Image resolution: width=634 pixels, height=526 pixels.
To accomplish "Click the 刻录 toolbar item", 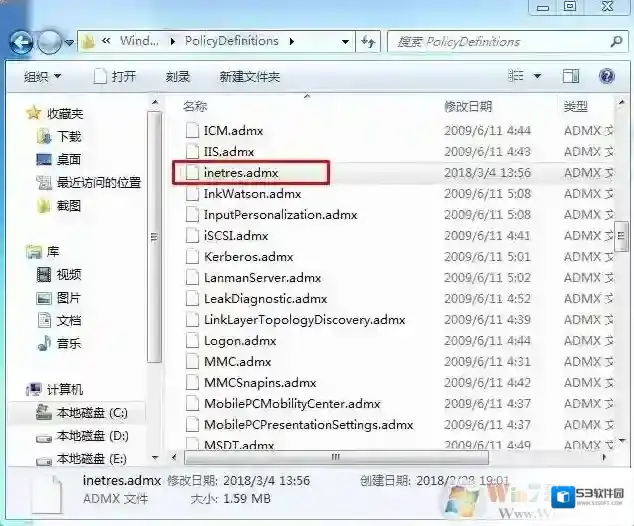I will point(178,77).
